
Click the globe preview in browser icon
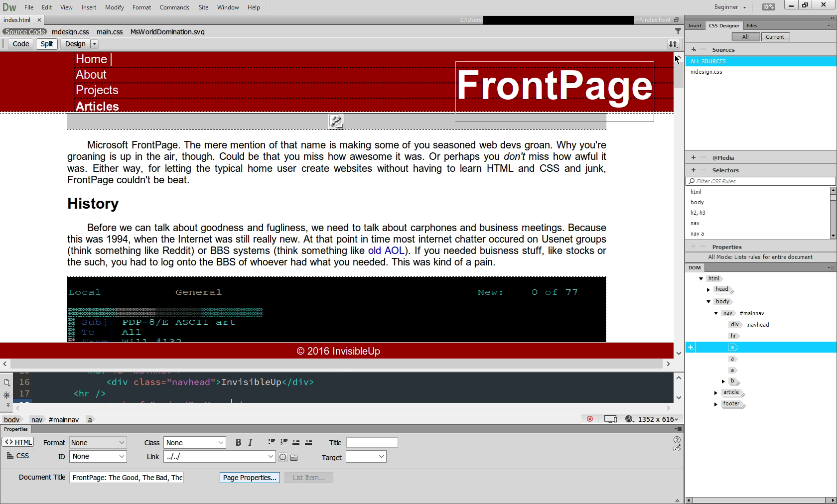tap(629, 419)
